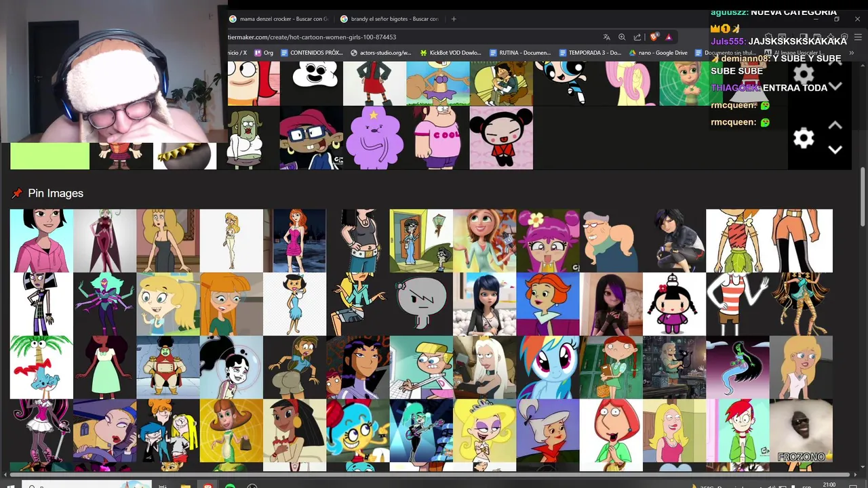Pick Marinette black-haired girl image
Screen dimensions: 868x488
[x=484, y=304]
